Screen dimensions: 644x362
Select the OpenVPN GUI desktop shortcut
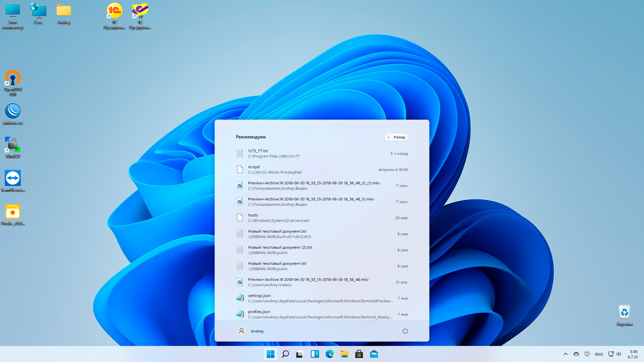[13, 82]
